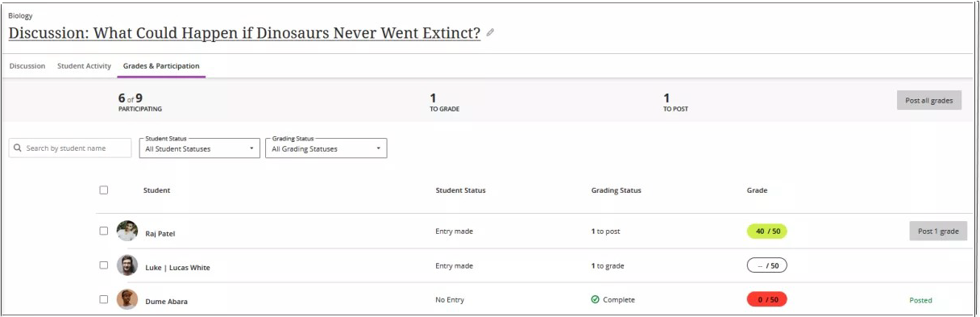This screenshot has height=317, width=980.
Task: Click the '1 to grade' grading status
Action: pos(608,265)
